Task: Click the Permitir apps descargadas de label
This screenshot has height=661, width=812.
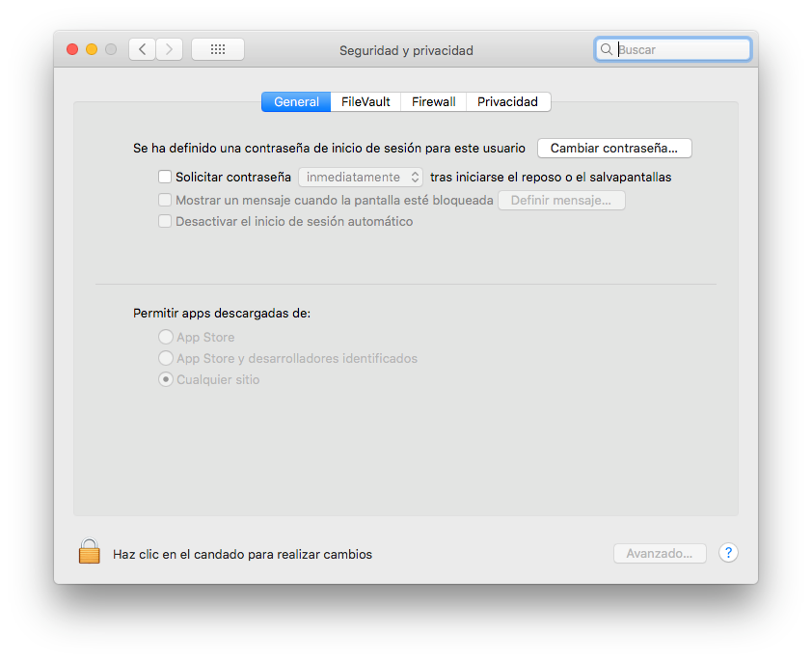Action: click(222, 314)
